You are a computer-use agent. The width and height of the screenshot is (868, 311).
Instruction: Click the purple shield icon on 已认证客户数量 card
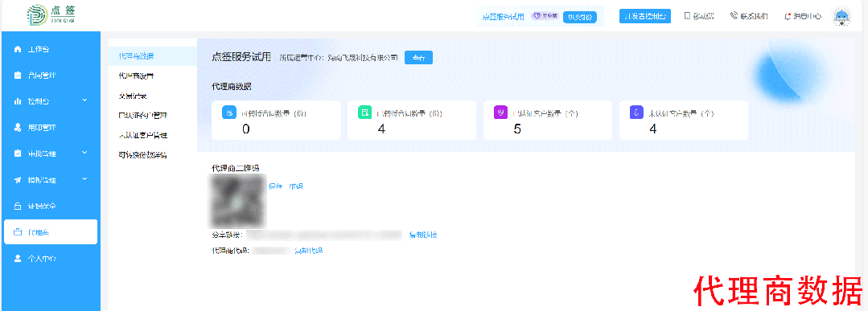click(x=501, y=113)
